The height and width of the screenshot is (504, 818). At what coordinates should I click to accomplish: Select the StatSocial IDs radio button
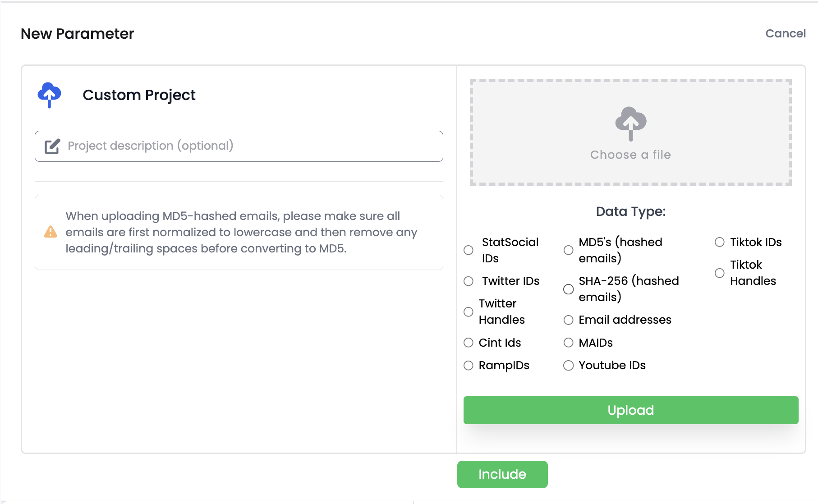click(x=469, y=250)
